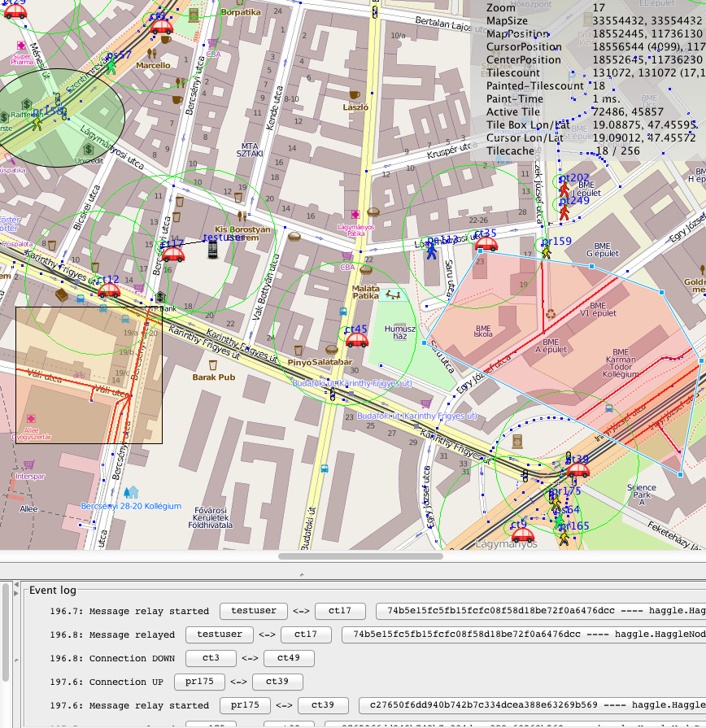Click the Kis Borostyán restaurant fork-knife icon
Image resolution: width=706 pixels, height=728 pixels.
click(x=242, y=216)
